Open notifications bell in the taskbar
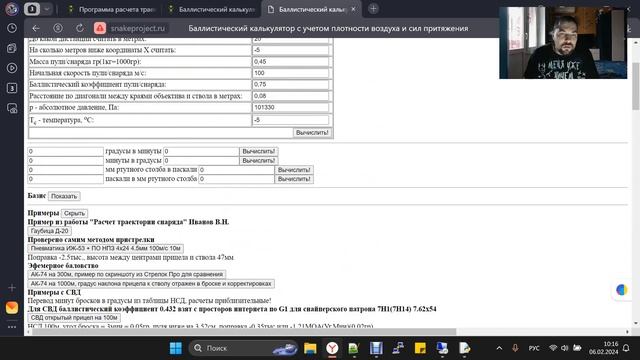The image size is (640, 360). pyautogui.click(x=626, y=348)
